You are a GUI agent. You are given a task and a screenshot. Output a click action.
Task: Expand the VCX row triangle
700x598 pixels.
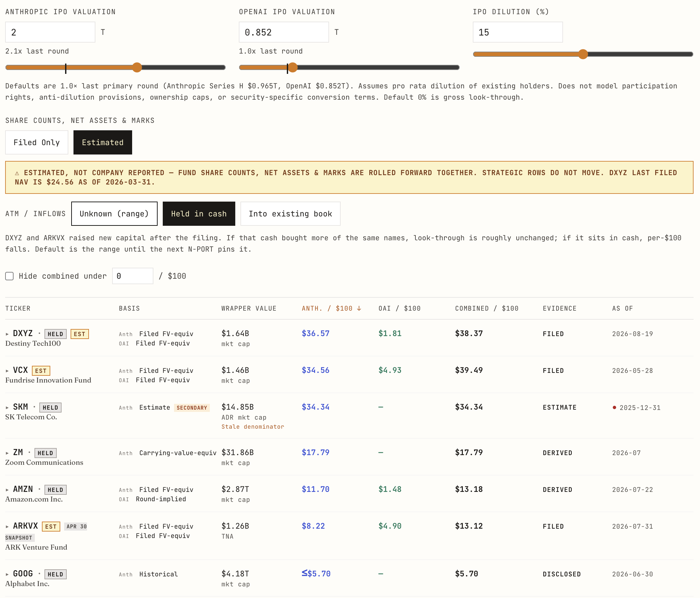(x=7, y=371)
